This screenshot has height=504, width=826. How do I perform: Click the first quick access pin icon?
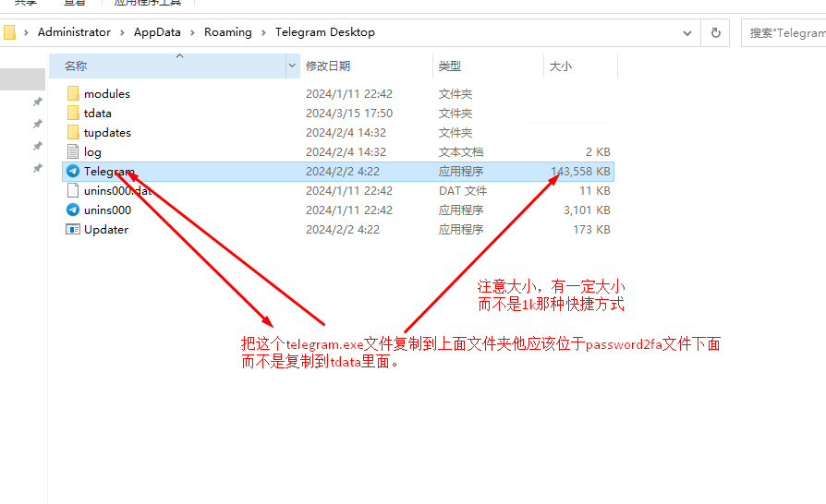click(x=37, y=102)
